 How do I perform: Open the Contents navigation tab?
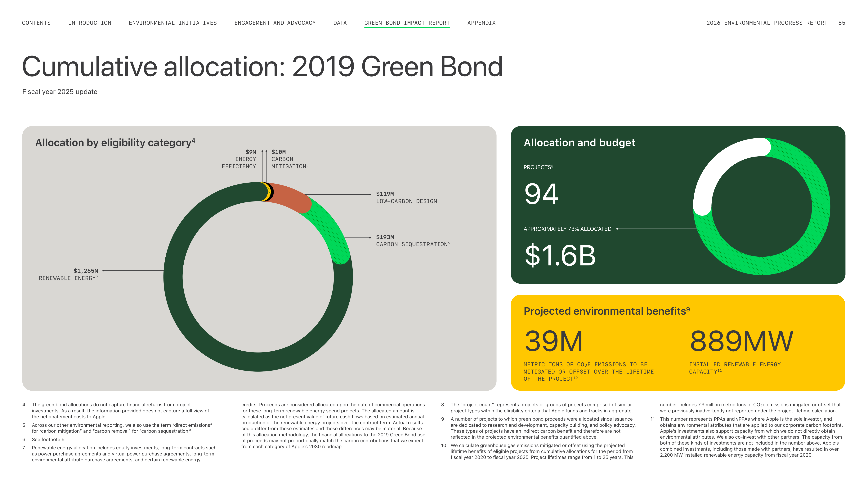click(x=36, y=23)
